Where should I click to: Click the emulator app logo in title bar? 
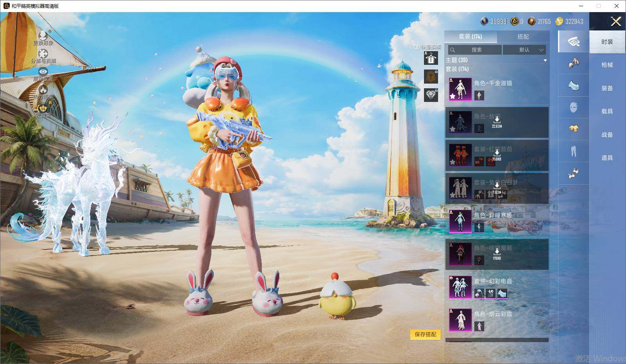coord(6,6)
